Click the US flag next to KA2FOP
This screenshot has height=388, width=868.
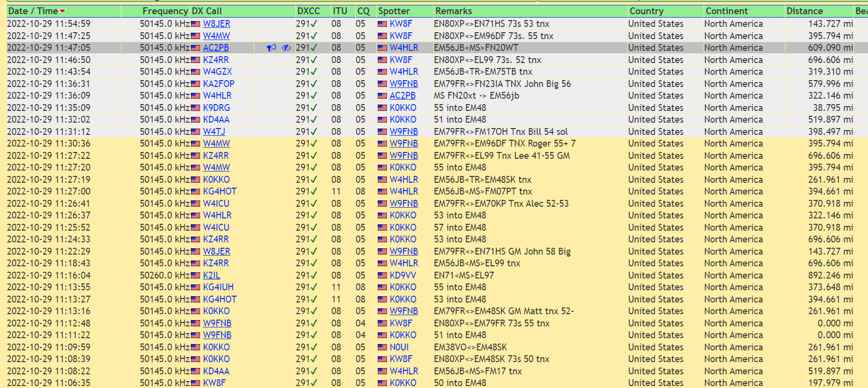[196, 84]
